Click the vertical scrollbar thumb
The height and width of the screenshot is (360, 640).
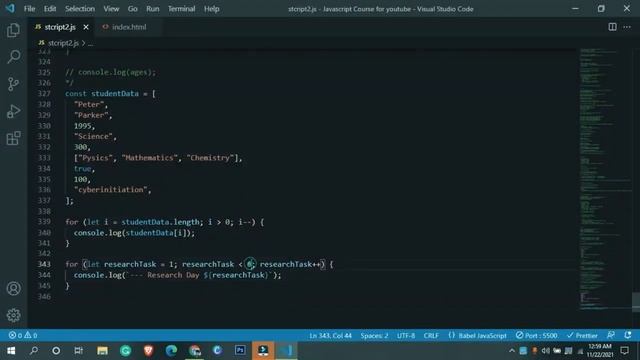tap(636, 302)
